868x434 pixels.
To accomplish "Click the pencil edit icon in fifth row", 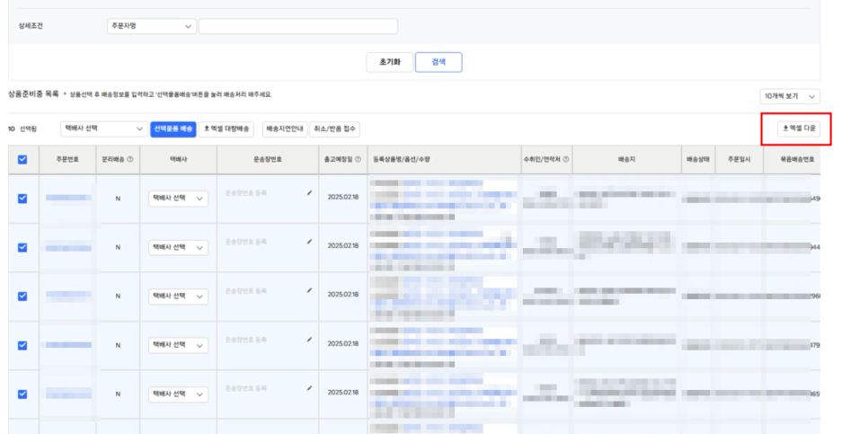I will tap(309, 388).
